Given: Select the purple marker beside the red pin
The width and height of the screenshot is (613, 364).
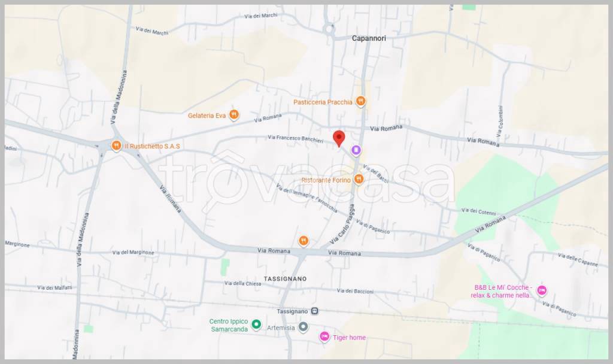Looking at the screenshot, I should [x=356, y=150].
